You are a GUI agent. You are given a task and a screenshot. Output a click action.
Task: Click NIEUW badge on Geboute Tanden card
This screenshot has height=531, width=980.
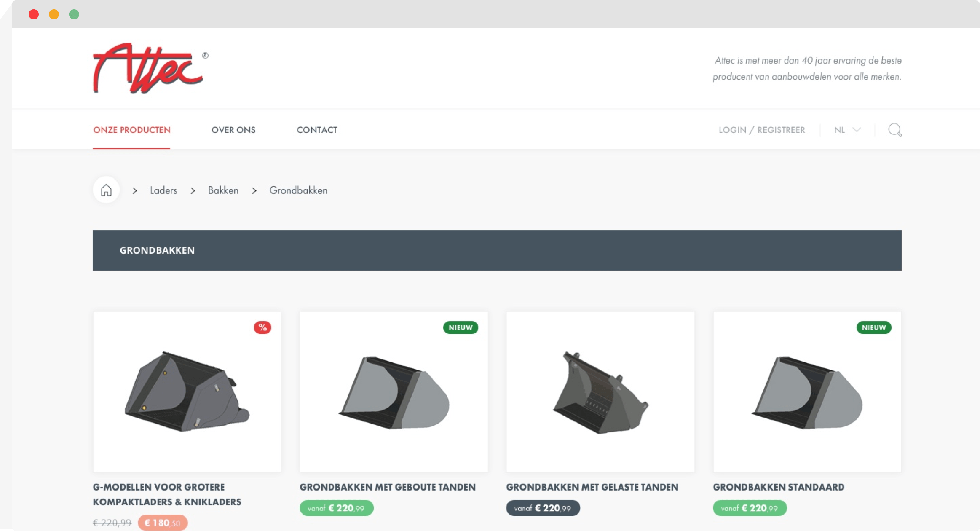[x=461, y=327]
